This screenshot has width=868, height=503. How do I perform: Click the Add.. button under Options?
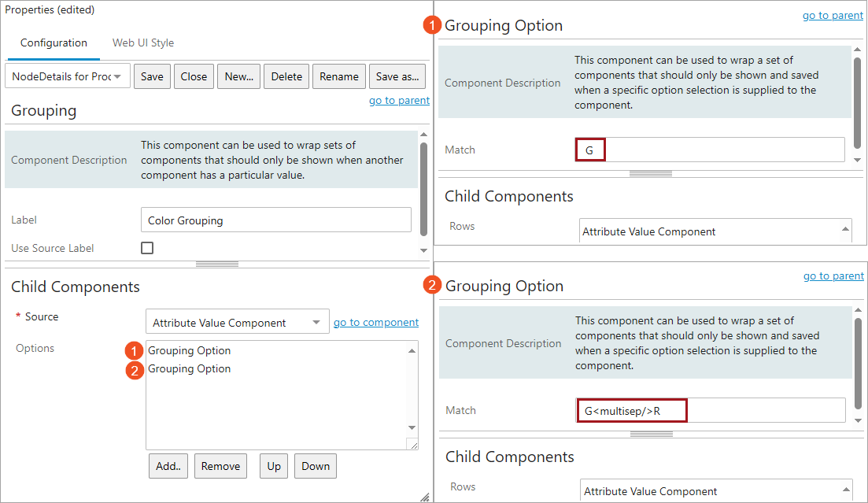point(168,466)
